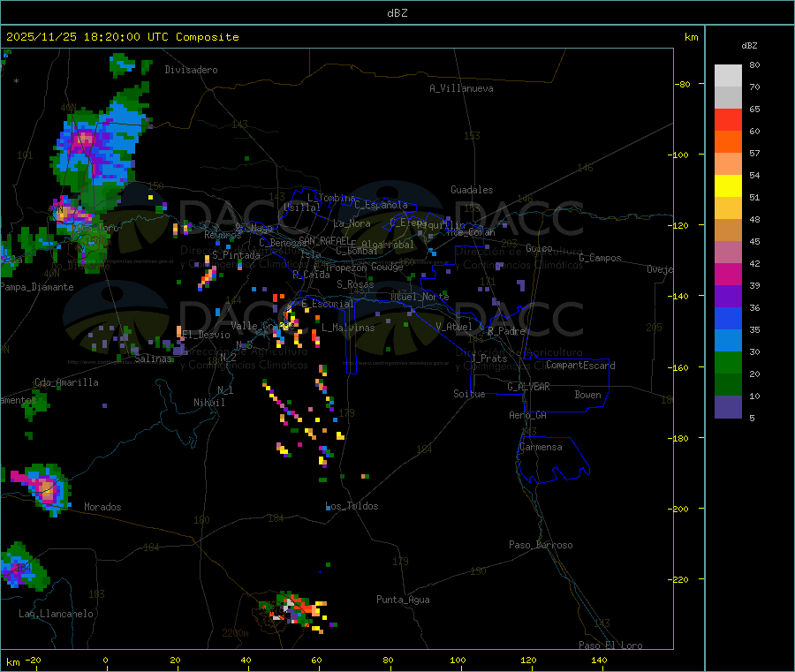The height and width of the screenshot is (672, 795).
Task: Click the Nihuil map label
Action: (x=209, y=403)
